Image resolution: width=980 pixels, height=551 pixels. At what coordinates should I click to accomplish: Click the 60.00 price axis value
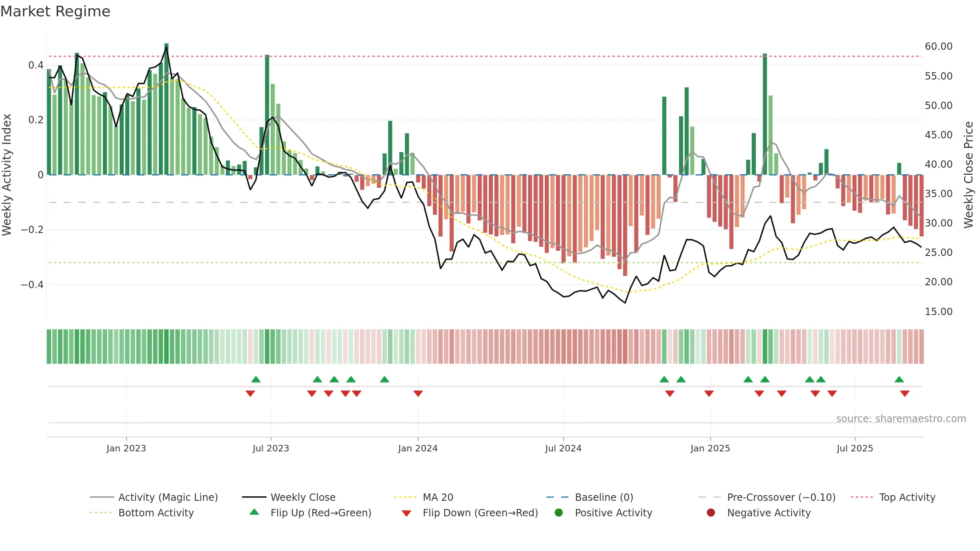(938, 47)
